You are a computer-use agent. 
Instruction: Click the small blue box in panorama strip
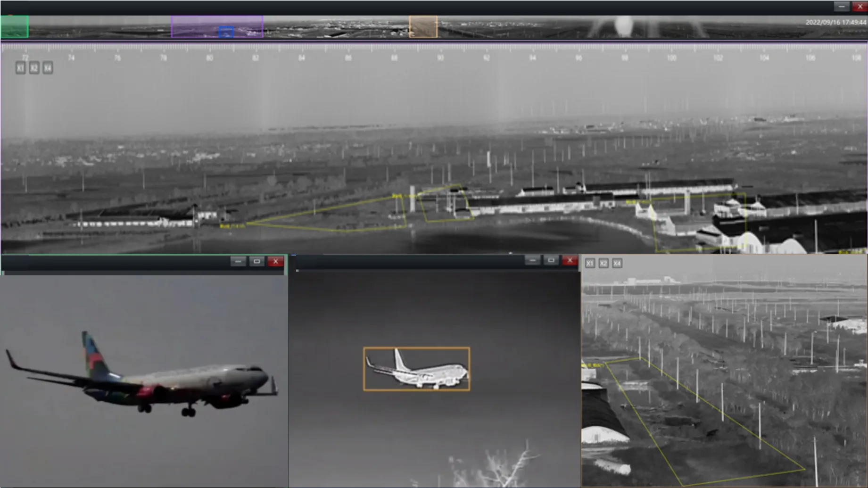click(x=226, y=32)
